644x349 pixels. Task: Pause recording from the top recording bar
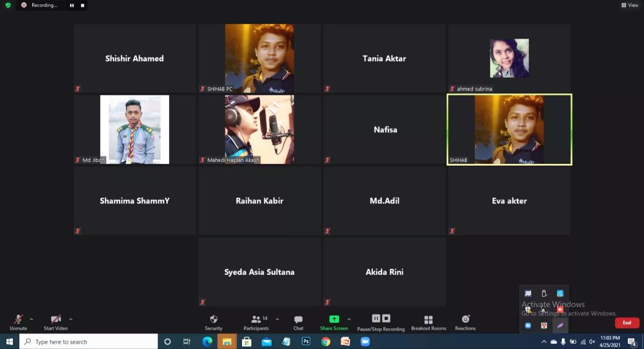point(72,5)
